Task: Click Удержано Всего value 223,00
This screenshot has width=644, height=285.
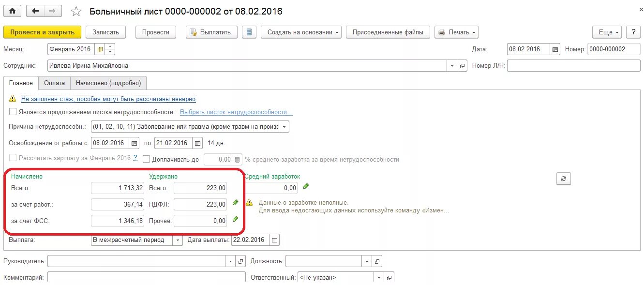Action: (x=200, y=188)
